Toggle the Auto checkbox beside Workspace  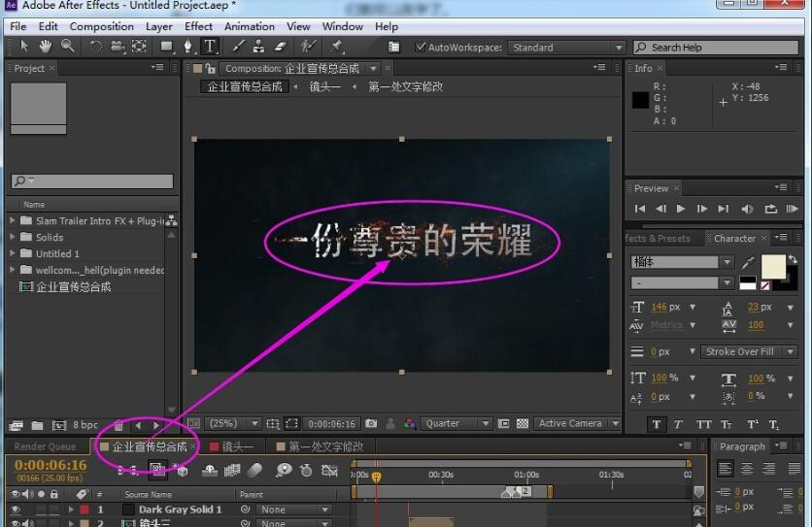(x=421, y=48)
